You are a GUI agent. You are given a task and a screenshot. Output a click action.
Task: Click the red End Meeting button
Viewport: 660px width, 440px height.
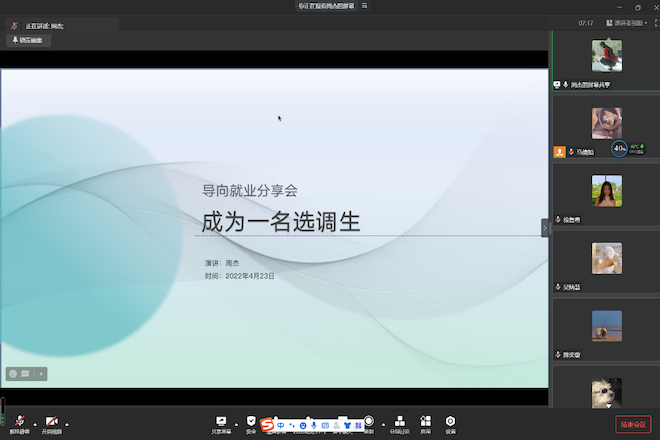pyautogui.click(x=633, y=424)
